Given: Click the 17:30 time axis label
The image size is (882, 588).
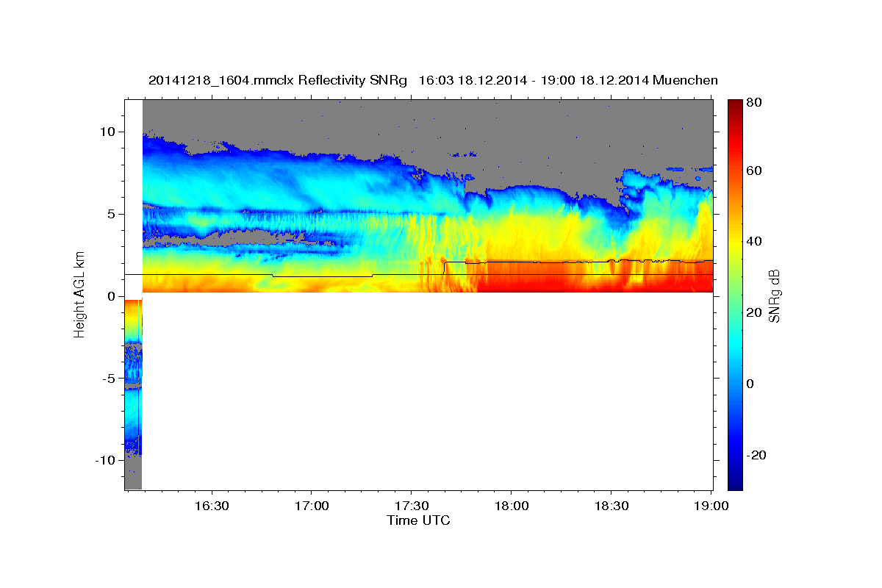Looking at the screenshot, I should (411, 506).
